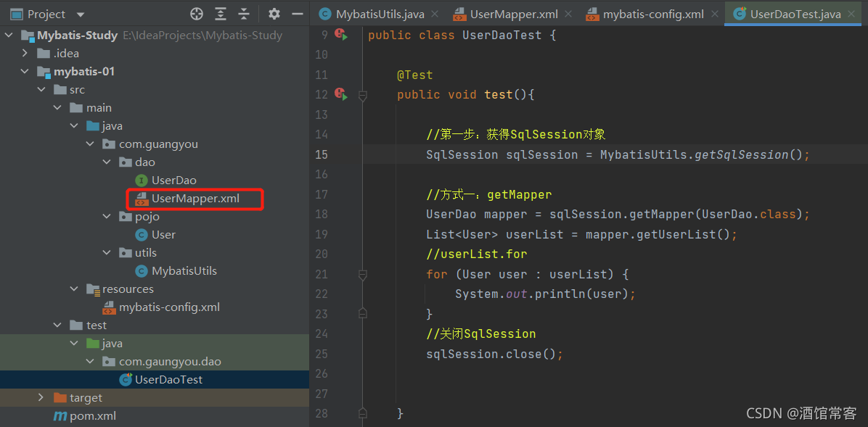Collapse the test folder
The width and height of the screenshot is (868, 427).
click(57, 326)
